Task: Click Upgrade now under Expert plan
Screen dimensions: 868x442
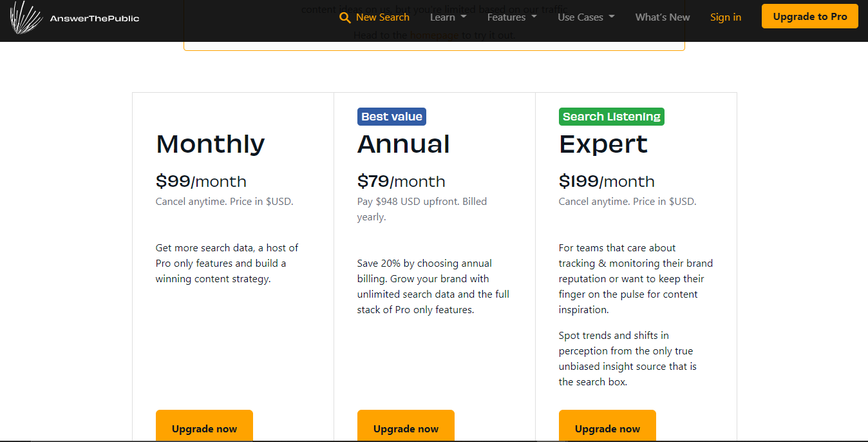Action: pos(607,426)
